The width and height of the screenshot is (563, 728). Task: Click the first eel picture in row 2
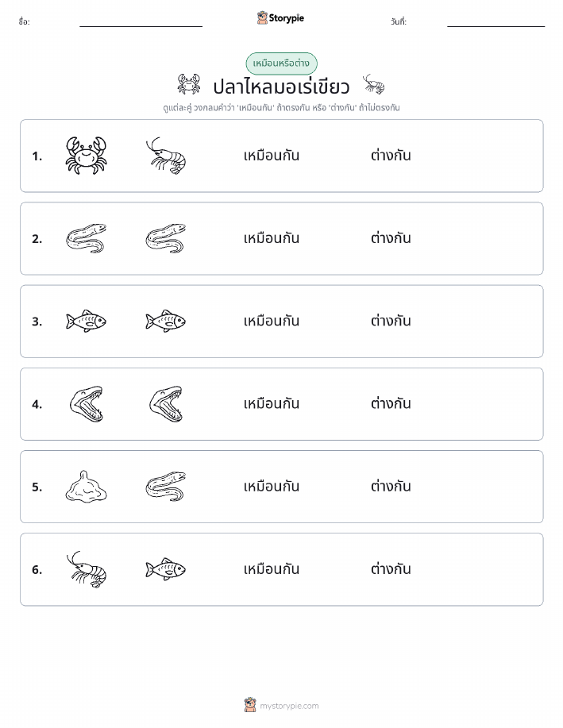[x=86, y=238]
